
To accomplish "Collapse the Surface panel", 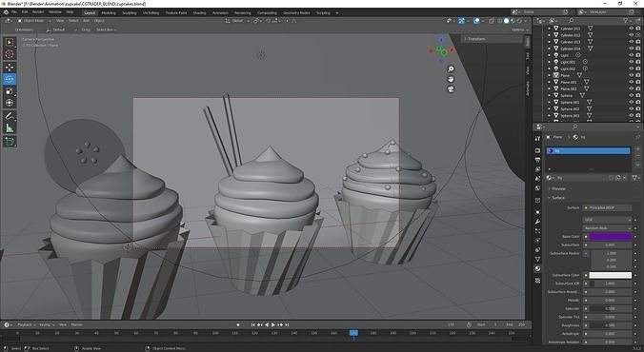I will tap(557, 198).
